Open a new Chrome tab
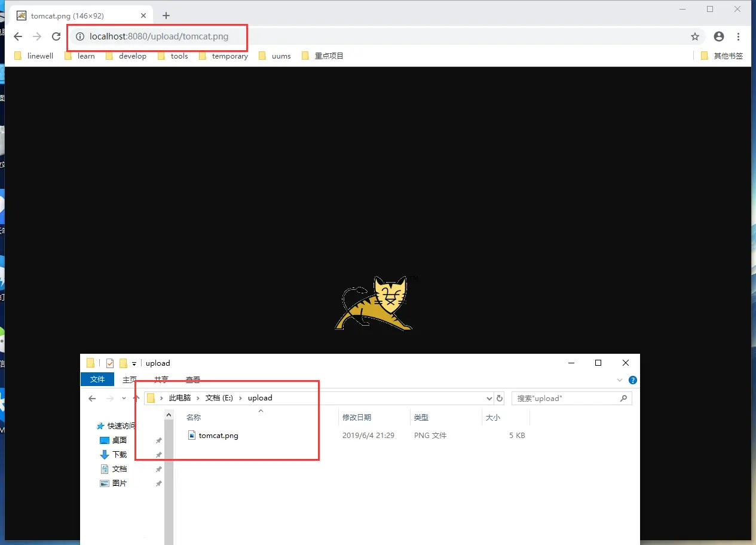 (x=166, y=16)
